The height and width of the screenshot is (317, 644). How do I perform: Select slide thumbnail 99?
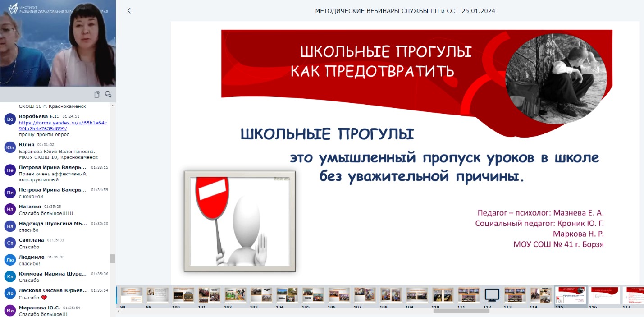coord(158,295)
